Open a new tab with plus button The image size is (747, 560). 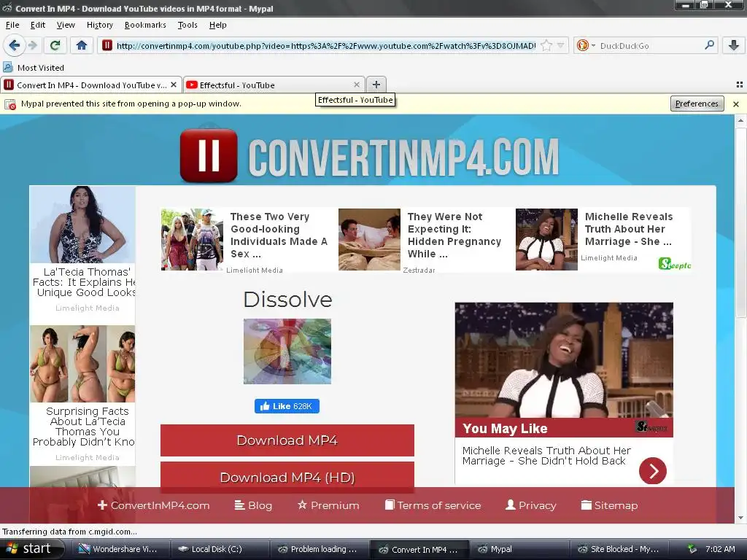point(376,85)
